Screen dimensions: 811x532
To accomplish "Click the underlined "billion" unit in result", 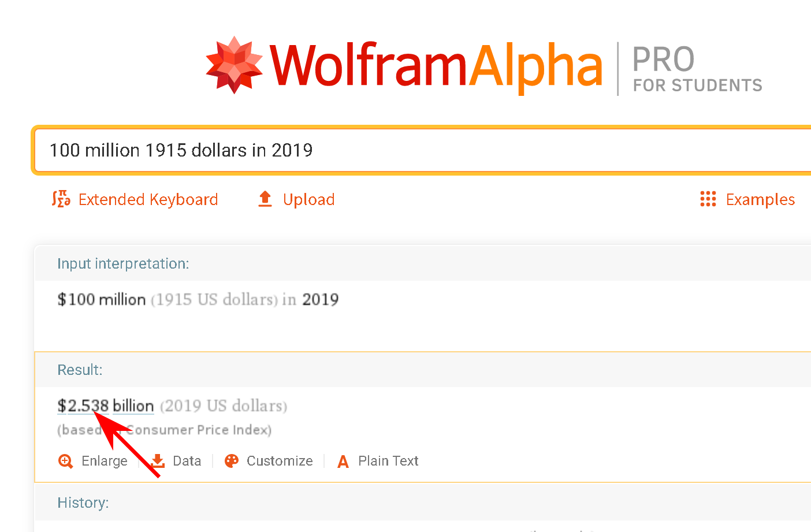I will (133, 405).
